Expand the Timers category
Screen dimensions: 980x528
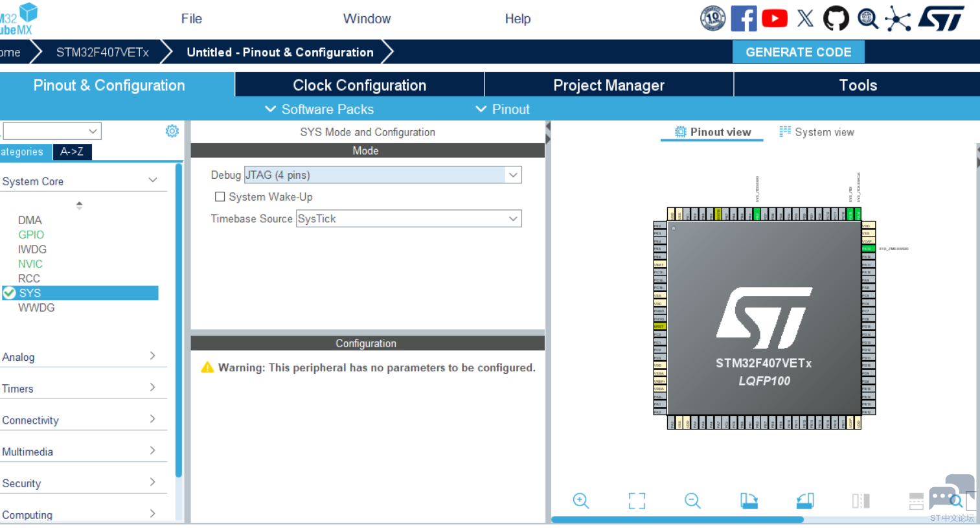click(x=153, y=387)
